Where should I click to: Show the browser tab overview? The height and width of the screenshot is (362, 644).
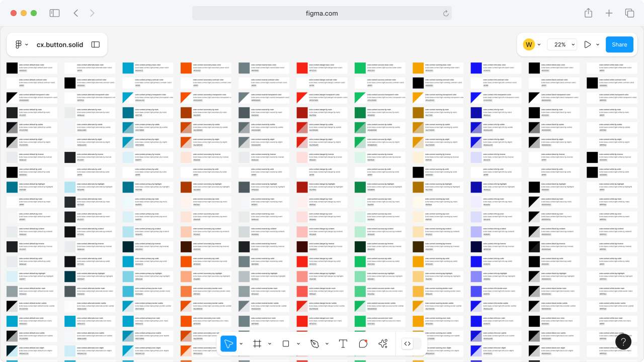[629, 13]
